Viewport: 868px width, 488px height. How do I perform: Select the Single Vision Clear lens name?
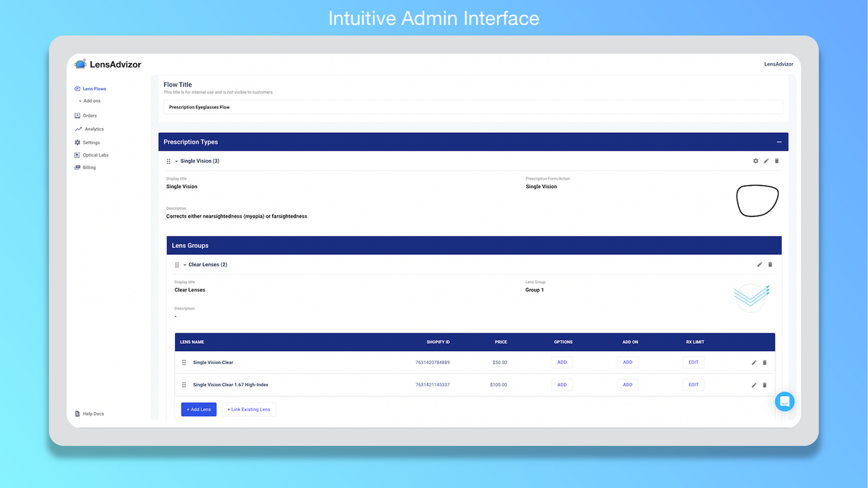(213, 363)
